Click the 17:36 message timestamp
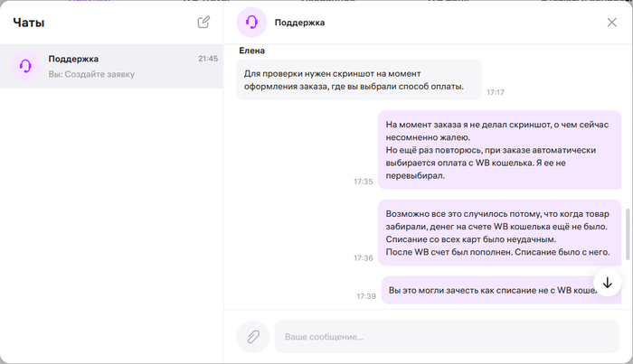Viewport: 633px width, 364px height. [364, 233]
